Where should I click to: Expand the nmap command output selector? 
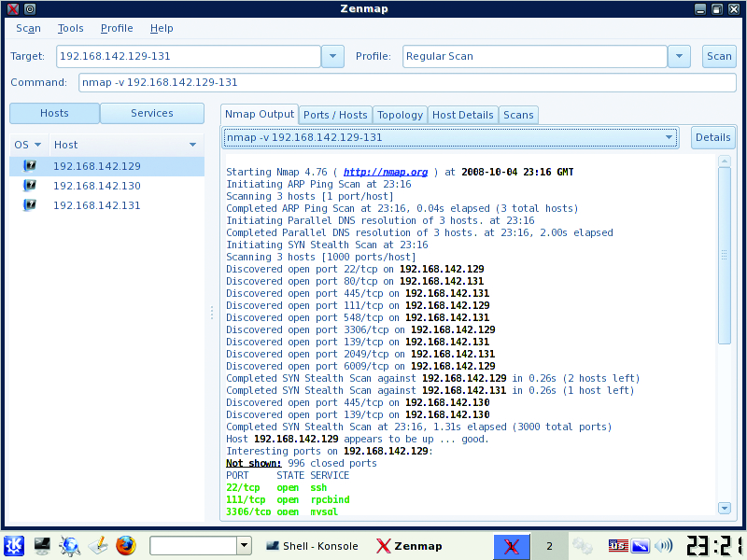coord(669,137)
